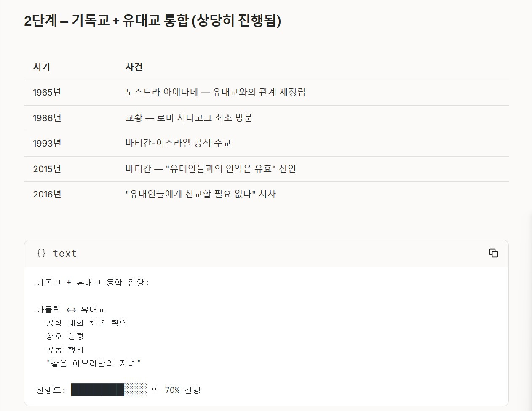Click the 70% progress bar in code block
Viewport: 532px width, 411px height.
tap(109, 390)
